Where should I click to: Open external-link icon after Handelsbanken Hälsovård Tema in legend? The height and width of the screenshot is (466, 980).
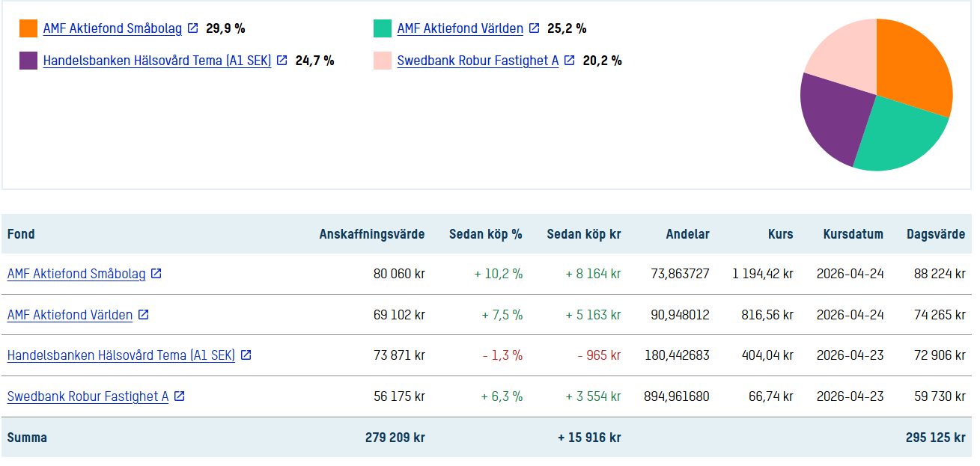[x=282, y=61]
